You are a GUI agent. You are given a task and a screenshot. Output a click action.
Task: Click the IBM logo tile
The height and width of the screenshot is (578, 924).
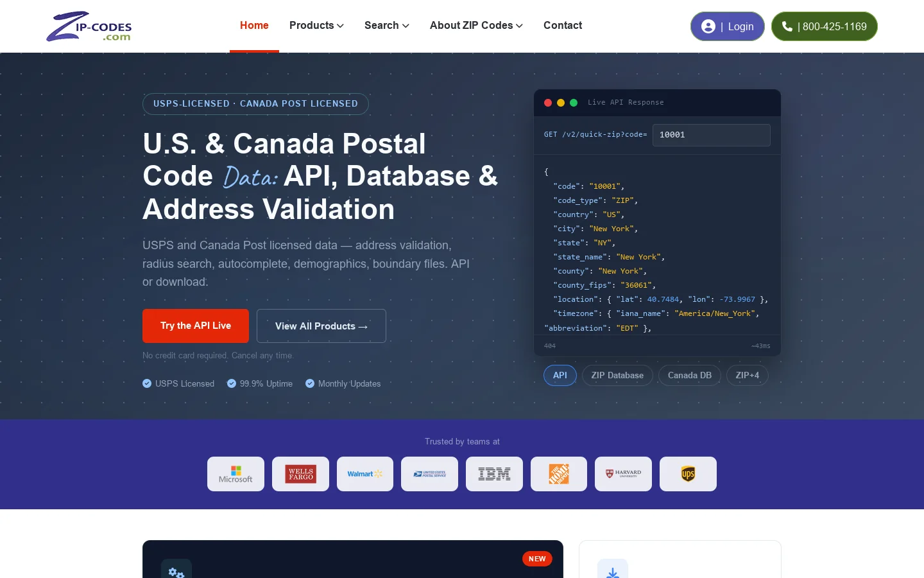coord(494,474)
